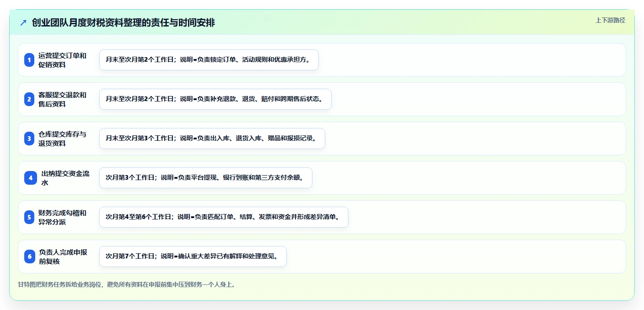The height and width of the screenshot is (310, 644).
Task: Open the detail box about 锁定订单、活动规则
Action: coord(209,60)
